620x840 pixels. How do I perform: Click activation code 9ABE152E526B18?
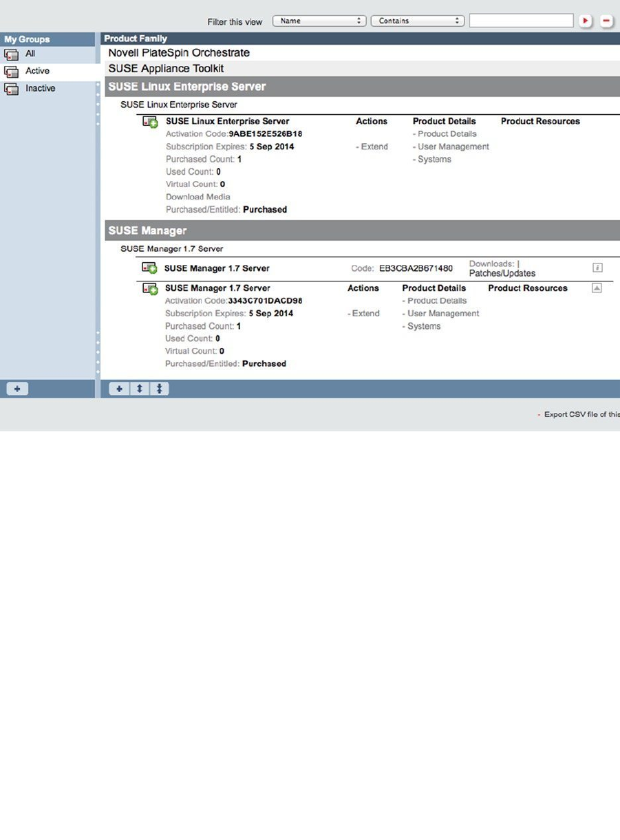point(266,134)
